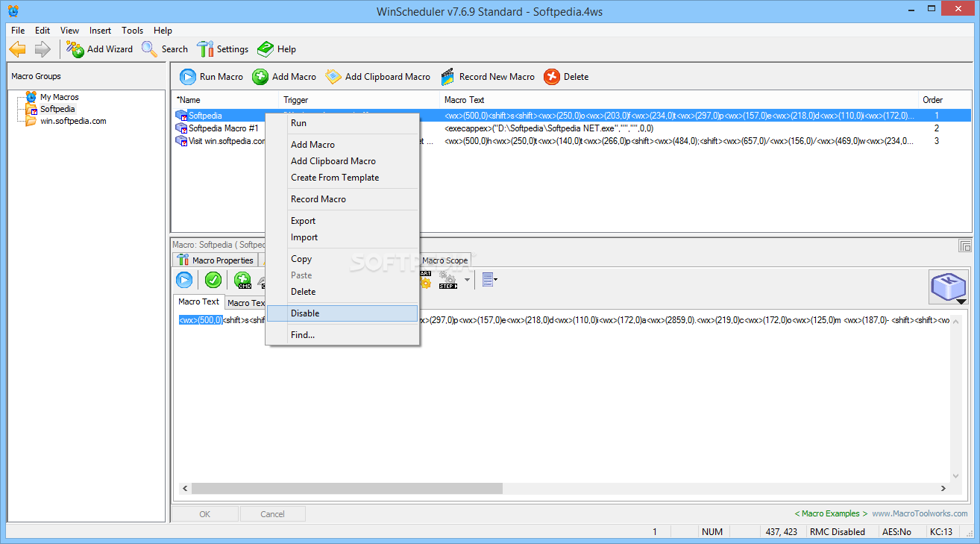
Task: Click the gears STEP debug icon
Action: tap(448, 280)
